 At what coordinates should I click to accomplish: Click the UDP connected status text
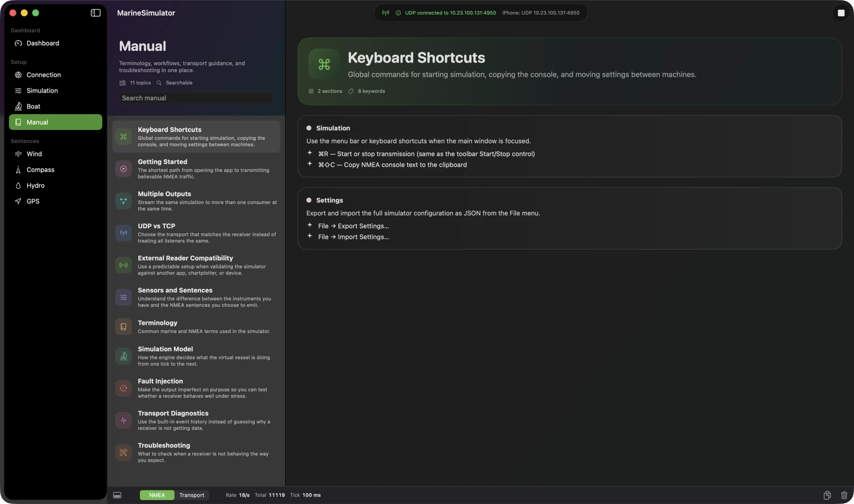(450, 13)
